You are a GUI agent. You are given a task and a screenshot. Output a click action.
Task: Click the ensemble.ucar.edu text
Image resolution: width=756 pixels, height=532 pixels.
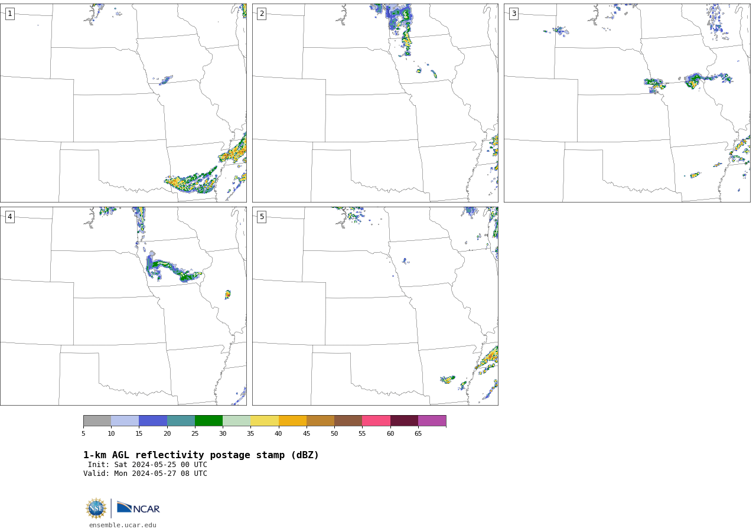point(123,525)
